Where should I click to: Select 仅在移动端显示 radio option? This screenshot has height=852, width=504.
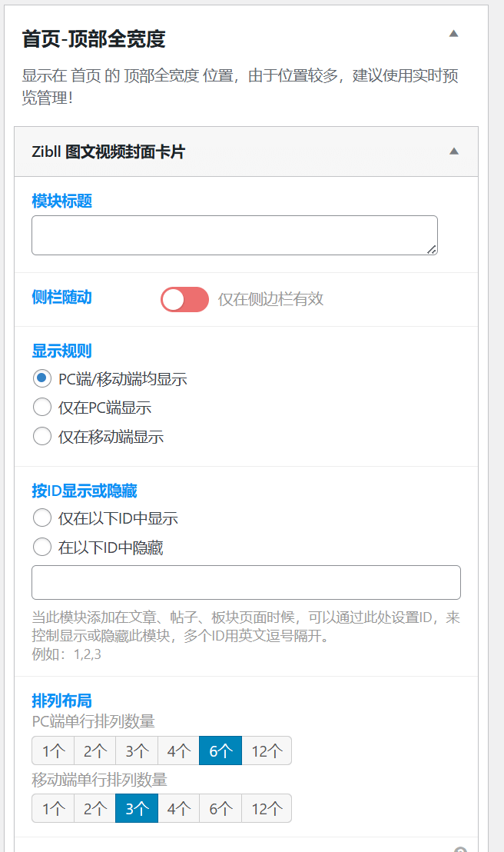pos(42,436)
